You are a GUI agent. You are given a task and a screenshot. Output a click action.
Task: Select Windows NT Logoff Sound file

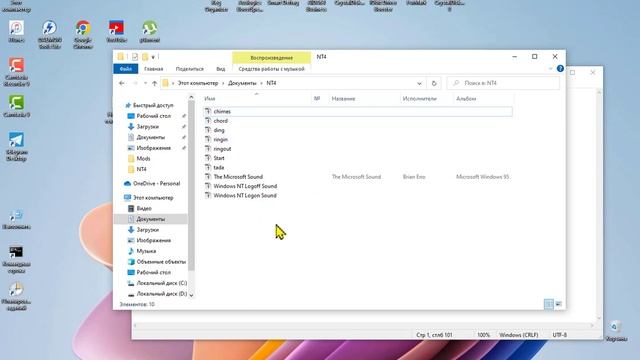point(245,186)
